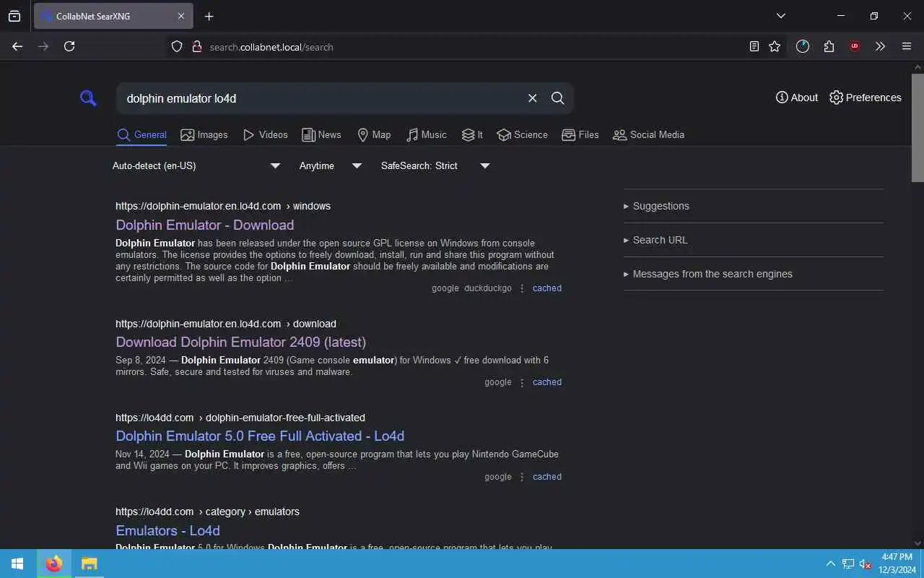Open uBlock Origin extension icon
The image size is (924, 578).
coord(855,46)
